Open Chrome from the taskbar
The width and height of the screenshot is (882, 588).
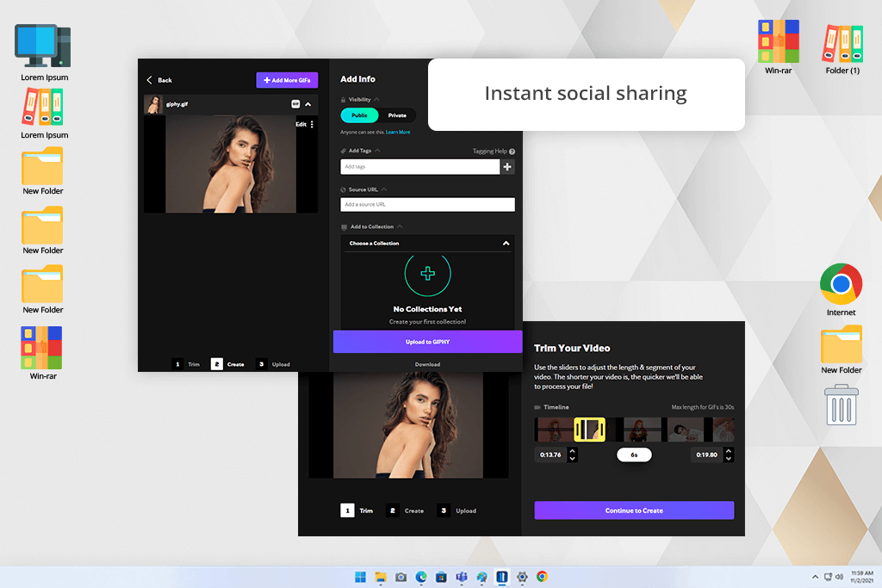543,577
